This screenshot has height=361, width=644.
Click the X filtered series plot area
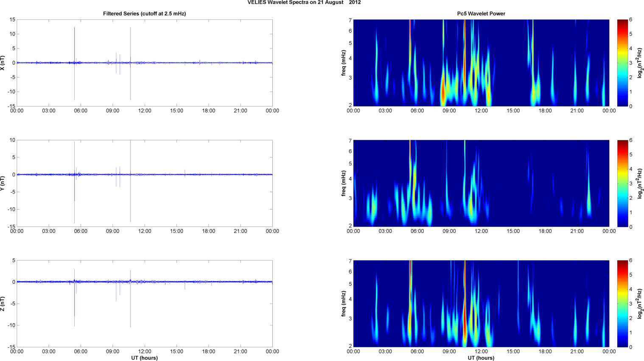click(144, 63)
